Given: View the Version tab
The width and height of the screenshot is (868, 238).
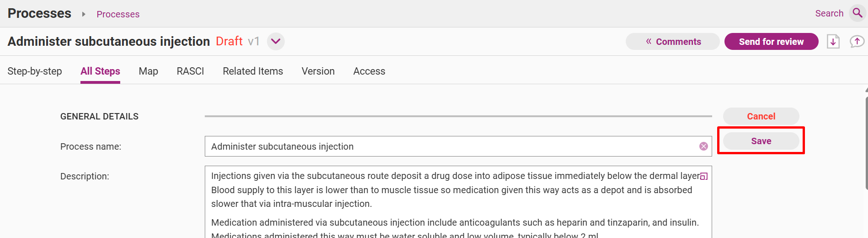Looking at the screenshot, I should pos(318,71).
